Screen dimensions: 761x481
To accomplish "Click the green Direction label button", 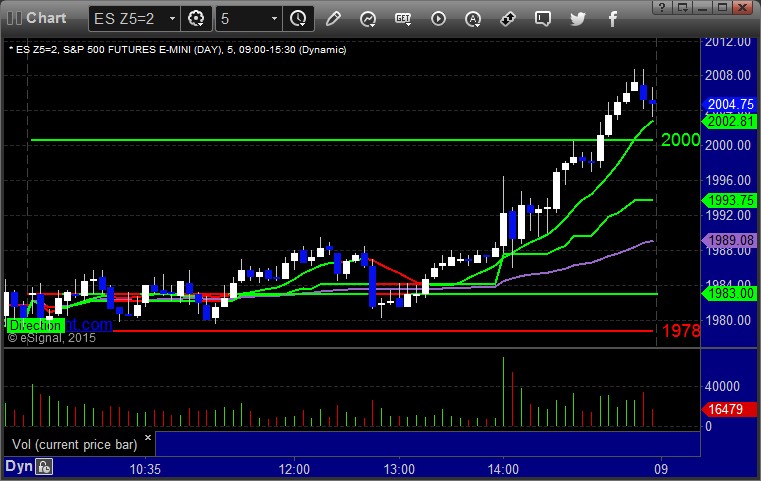I will [x=36, y=325].
